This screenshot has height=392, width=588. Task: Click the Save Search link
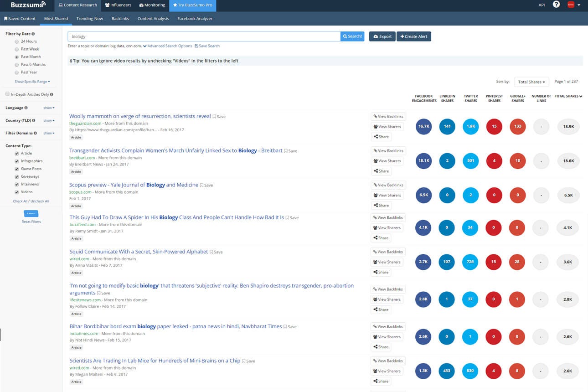[x=207, y=46]
